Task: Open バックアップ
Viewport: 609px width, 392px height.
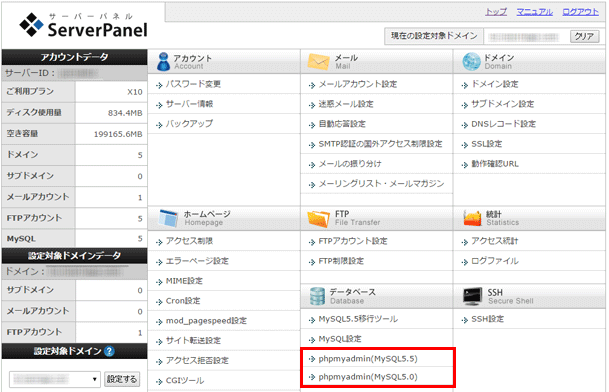Action: (x=189, y=124)
